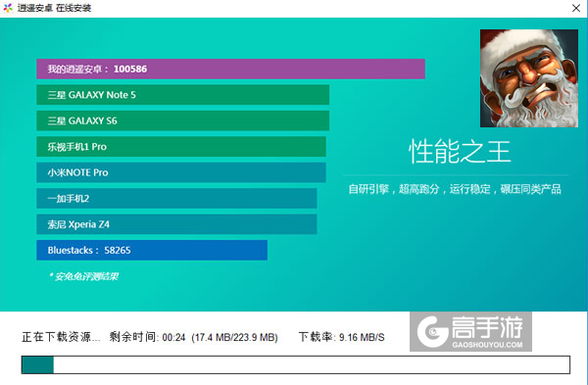This screenshot has height=385, width=588.
Task: Click the 逍遥安卓 在线安装 window title
Action: [54, 8]
